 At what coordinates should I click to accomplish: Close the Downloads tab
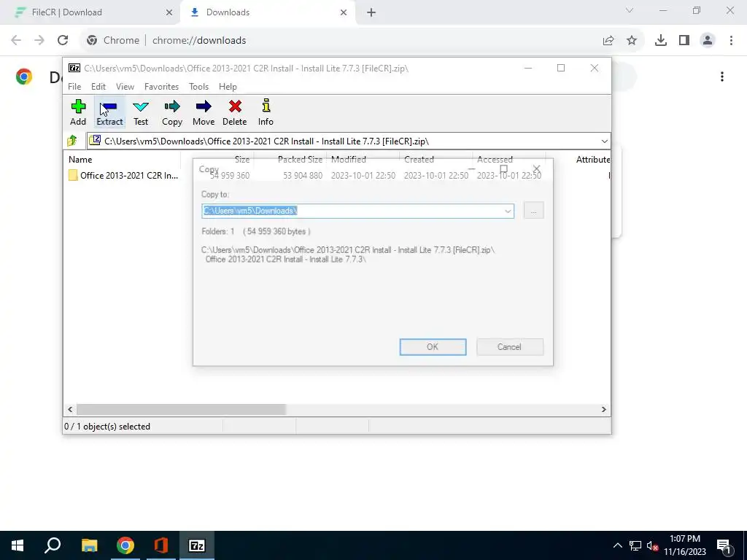(344, 12)
